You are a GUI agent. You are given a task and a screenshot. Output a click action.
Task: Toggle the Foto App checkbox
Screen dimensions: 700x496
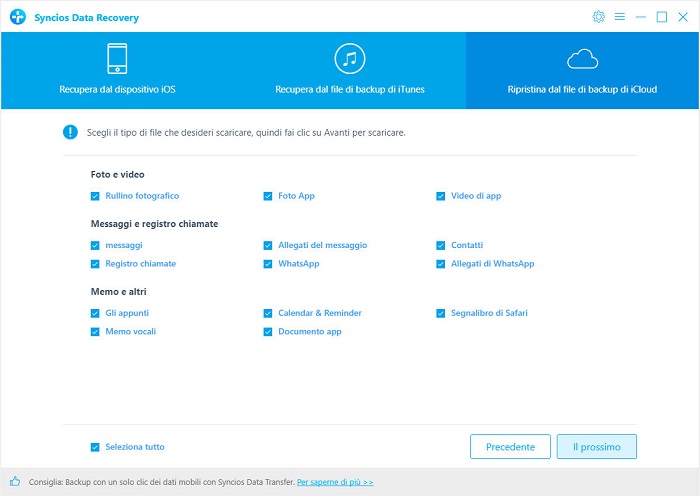(x=268, y=196)
